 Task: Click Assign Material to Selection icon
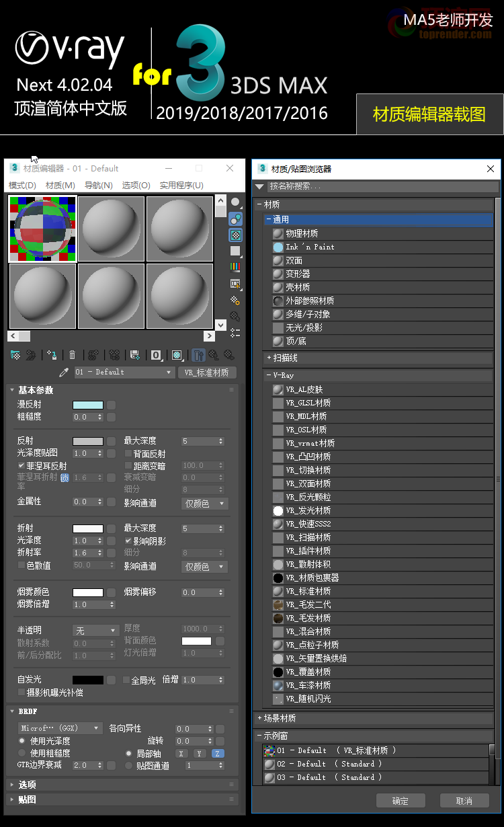(52, 354)
